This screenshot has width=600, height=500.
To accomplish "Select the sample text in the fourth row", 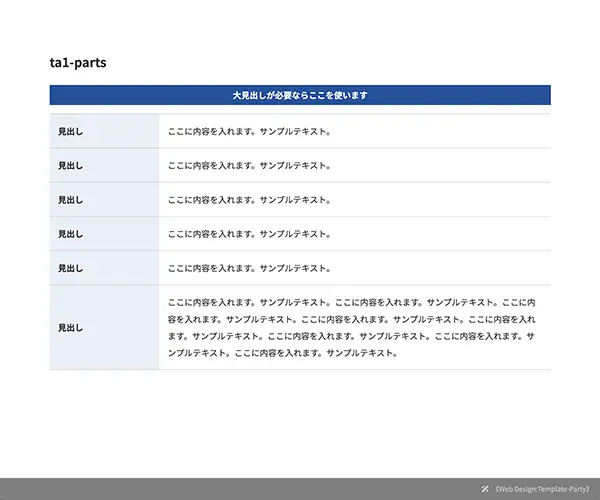I will (x=249, y=233).
